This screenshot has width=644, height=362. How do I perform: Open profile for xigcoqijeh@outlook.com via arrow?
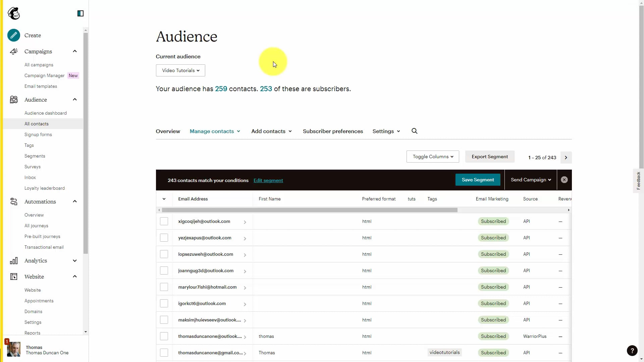pos(245,222)
